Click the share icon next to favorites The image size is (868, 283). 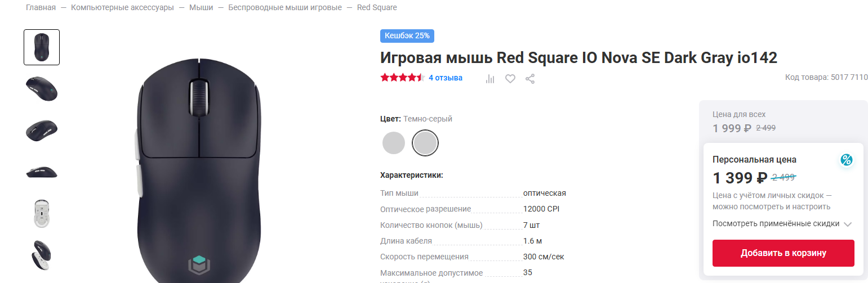click(530, 79)
